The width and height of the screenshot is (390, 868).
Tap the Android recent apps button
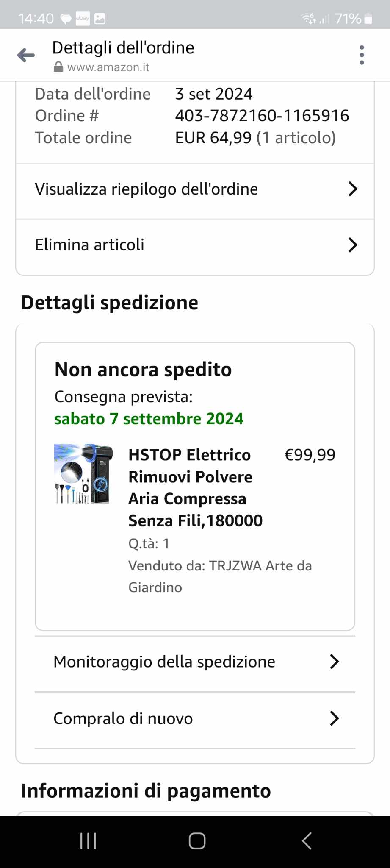pyautogui.click(x=88, y=841)
